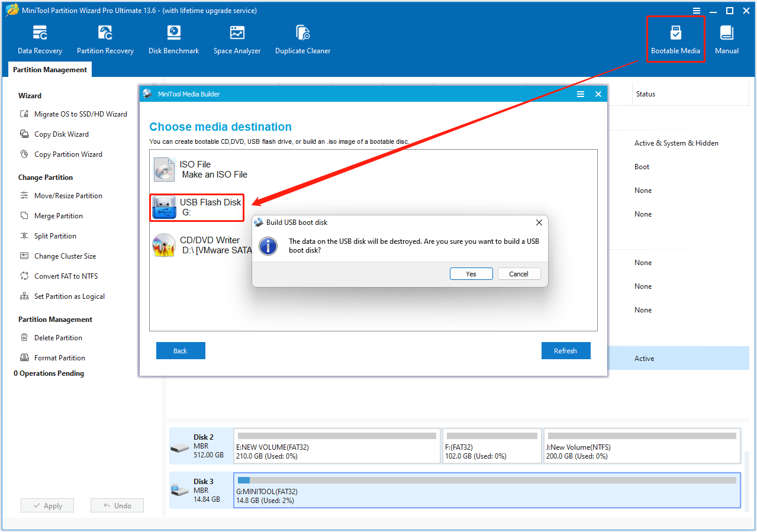Go Back in Media Builder

click(x=181, y=351)
